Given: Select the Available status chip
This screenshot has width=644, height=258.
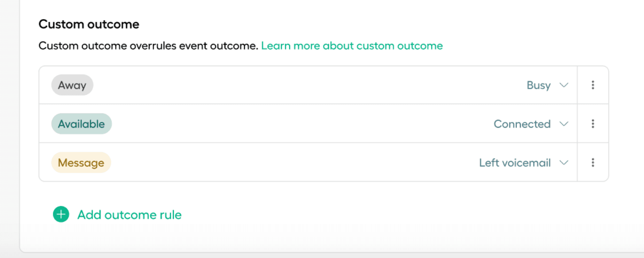Looking at the screenshot, I should pyautogui.click(x=81, y=124).
